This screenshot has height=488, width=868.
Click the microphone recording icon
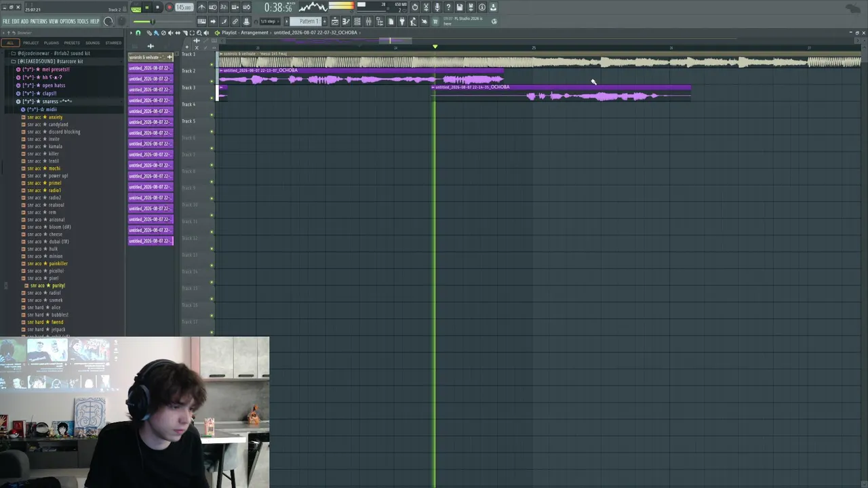(437, 7)
